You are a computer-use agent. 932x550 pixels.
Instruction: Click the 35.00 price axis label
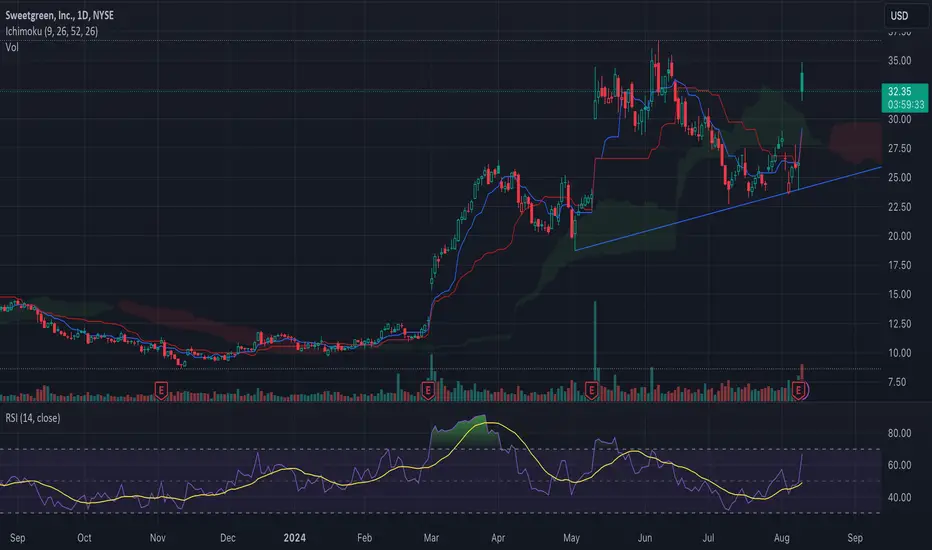pos(899,61)
